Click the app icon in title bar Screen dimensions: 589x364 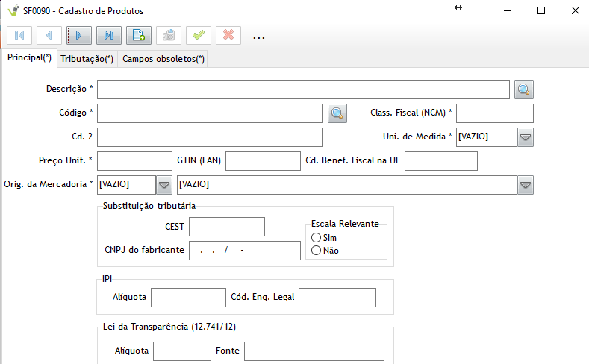(x=13, y=11)
